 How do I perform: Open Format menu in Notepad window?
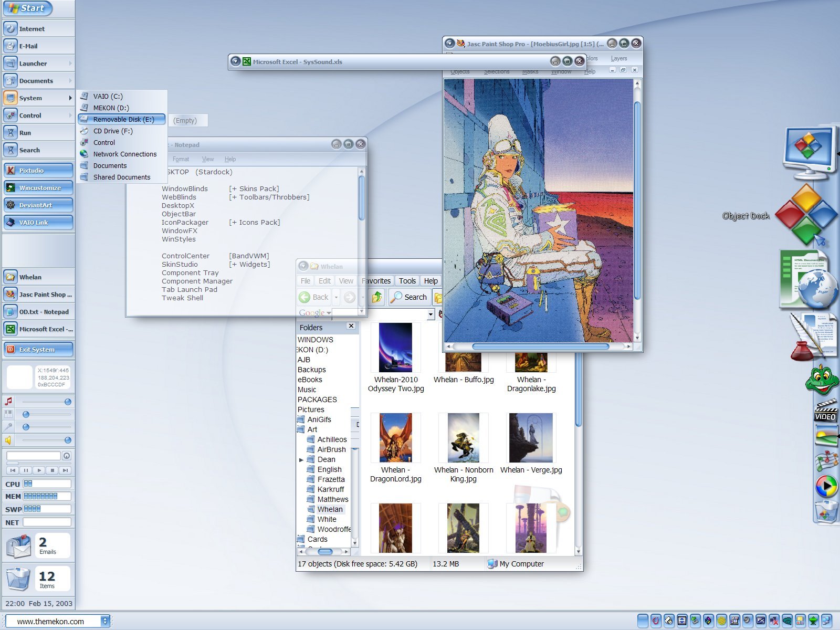(181, 159)
